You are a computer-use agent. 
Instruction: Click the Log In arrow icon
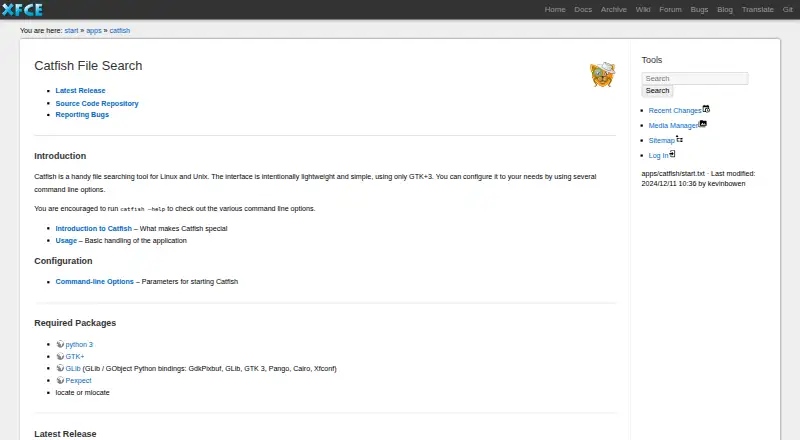click(672, 154)
